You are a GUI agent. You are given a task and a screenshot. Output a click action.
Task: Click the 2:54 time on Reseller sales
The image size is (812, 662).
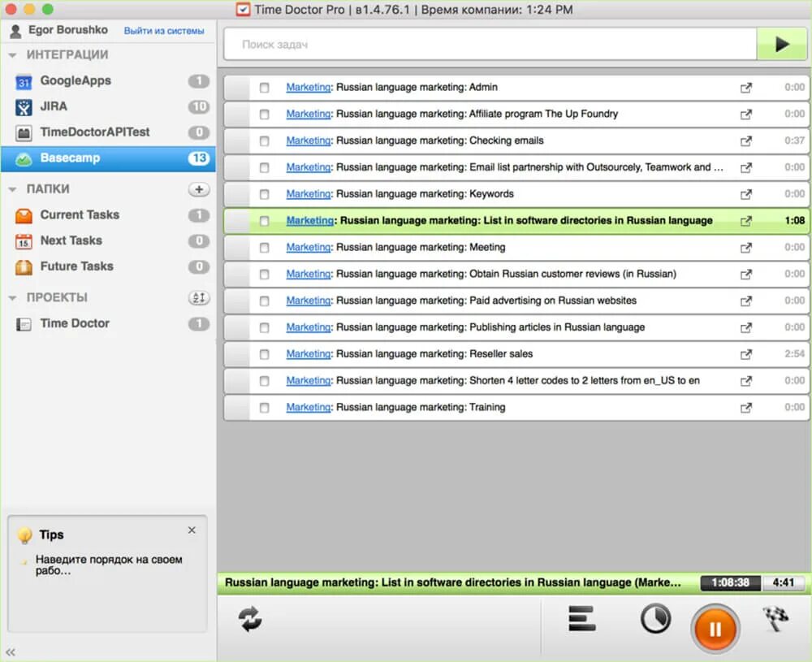click(794, 354)
